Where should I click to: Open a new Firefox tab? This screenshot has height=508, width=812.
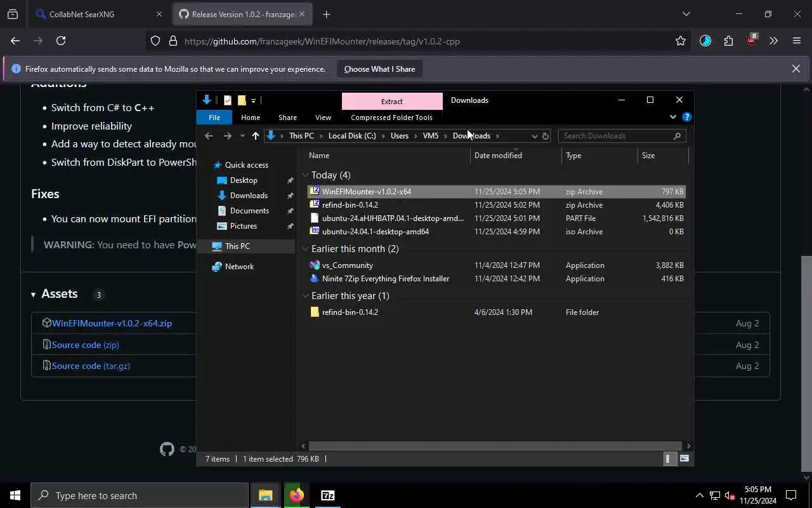click(x=326, y=14)
